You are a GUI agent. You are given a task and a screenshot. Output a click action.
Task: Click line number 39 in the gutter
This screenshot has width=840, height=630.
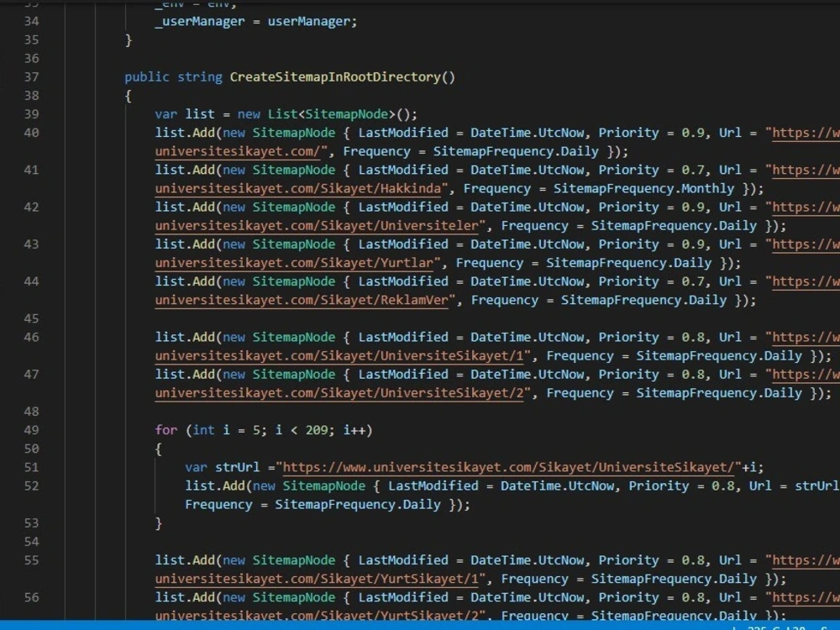(x=32, y=114)
